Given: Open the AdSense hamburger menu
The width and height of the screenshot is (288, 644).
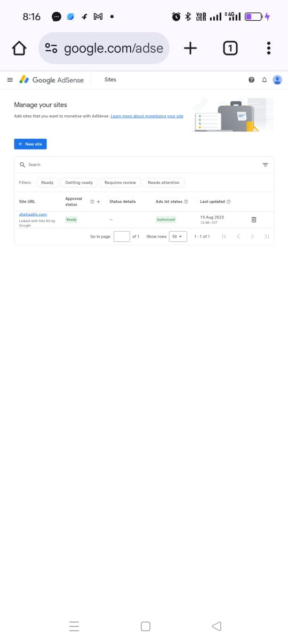Looking at the screenshot, I should tap(10, 80).
